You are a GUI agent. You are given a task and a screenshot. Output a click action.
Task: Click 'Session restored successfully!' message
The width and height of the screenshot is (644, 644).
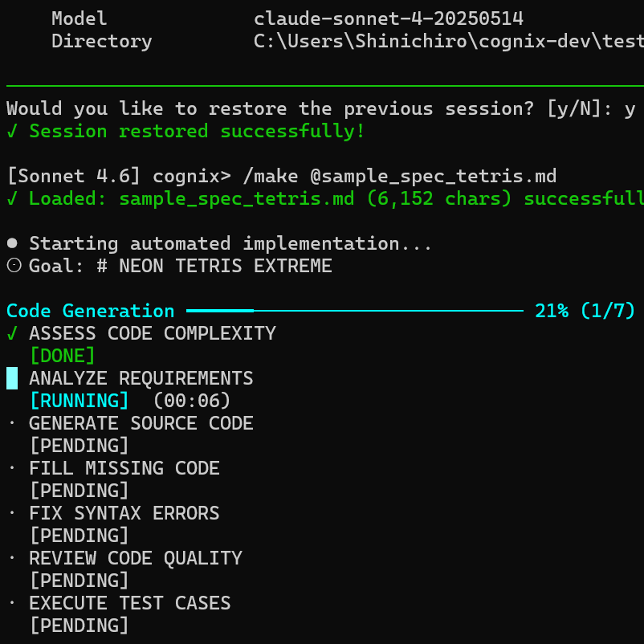(x=197, y=132)
